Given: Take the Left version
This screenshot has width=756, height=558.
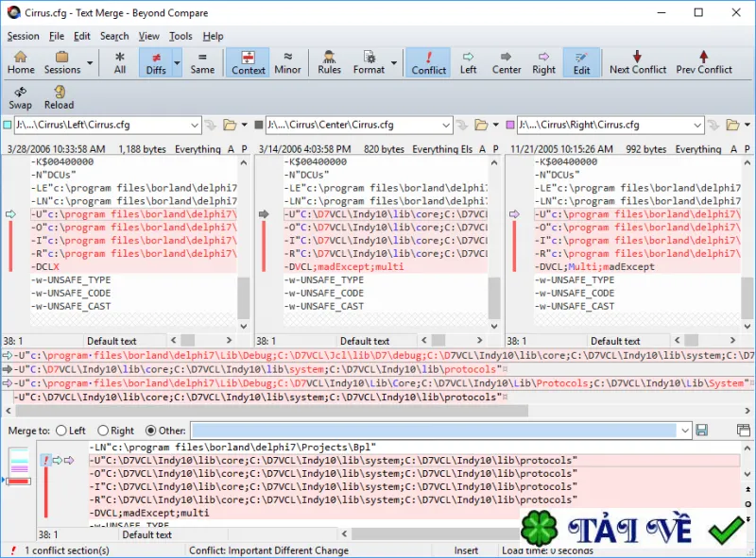Looking at the screenshot, I should pyautogui.click(x=468, y=62).
